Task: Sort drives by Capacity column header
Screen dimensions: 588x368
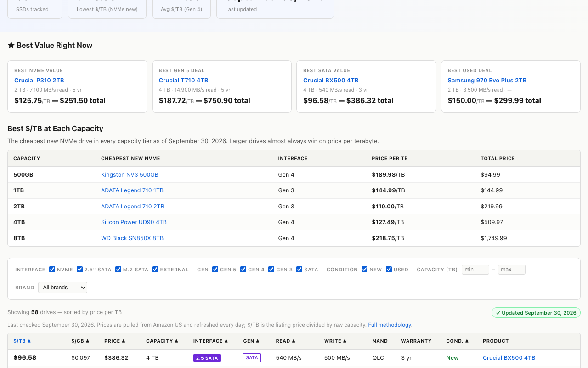Action: [x=163, y=341]
